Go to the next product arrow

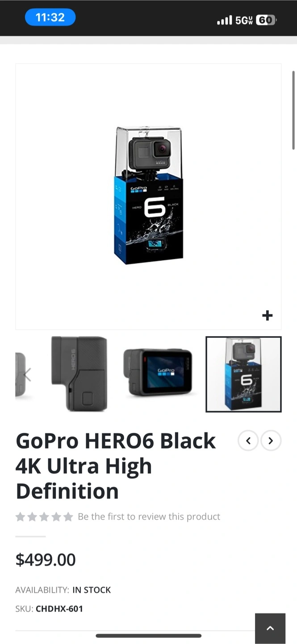pos(271,441)
